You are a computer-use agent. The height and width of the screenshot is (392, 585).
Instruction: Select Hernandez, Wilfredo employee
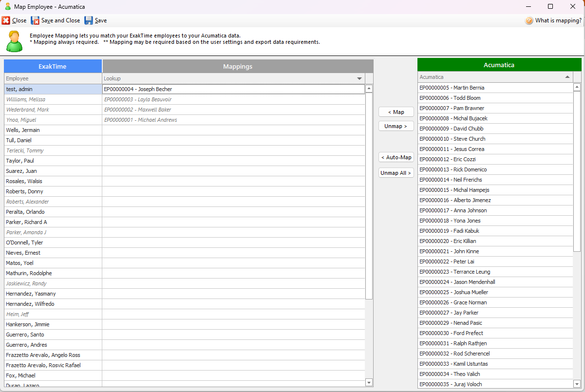pyautogui.click(x=53, y=304)
